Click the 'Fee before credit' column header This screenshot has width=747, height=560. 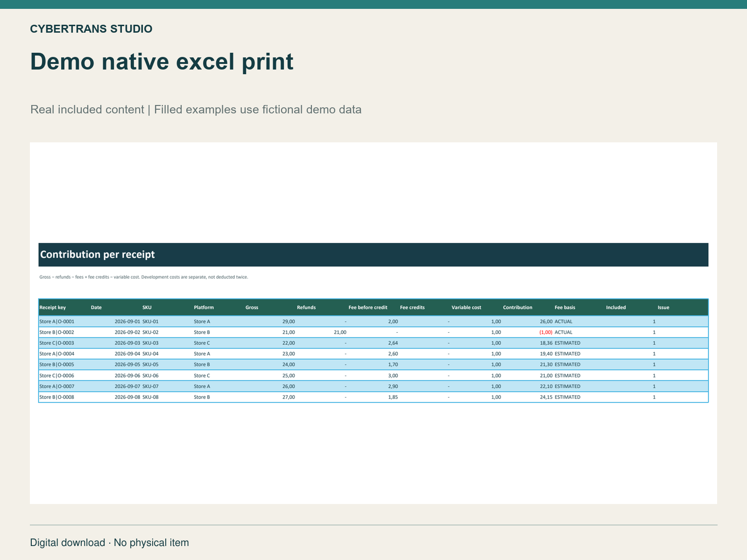[x=368, y=308]
